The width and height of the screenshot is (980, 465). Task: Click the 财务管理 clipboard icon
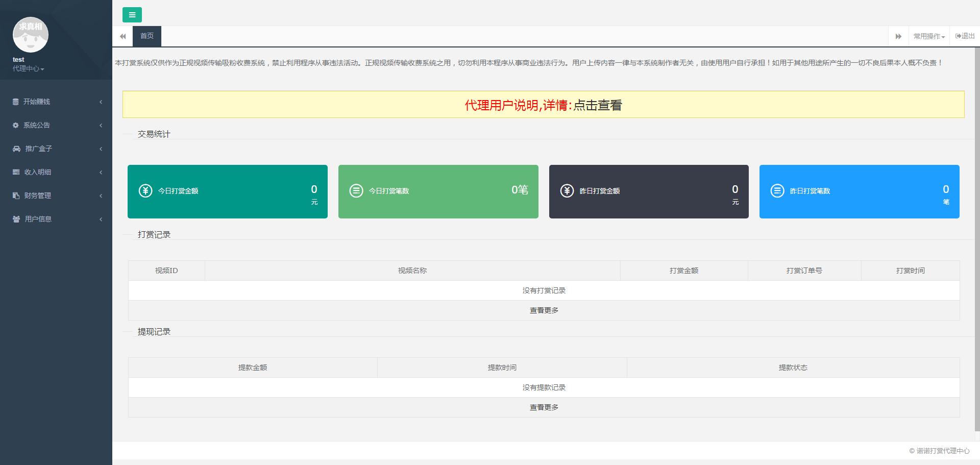(x=16, y=195)
